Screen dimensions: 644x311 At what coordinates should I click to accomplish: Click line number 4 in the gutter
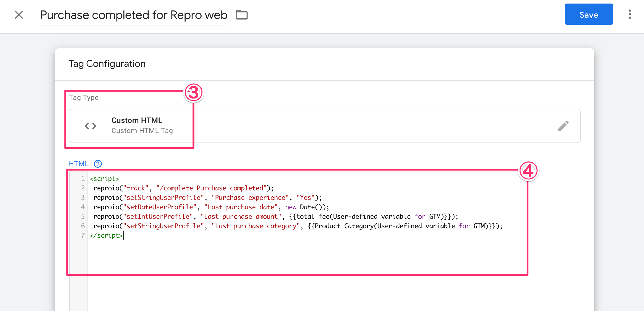pos(83,207)
